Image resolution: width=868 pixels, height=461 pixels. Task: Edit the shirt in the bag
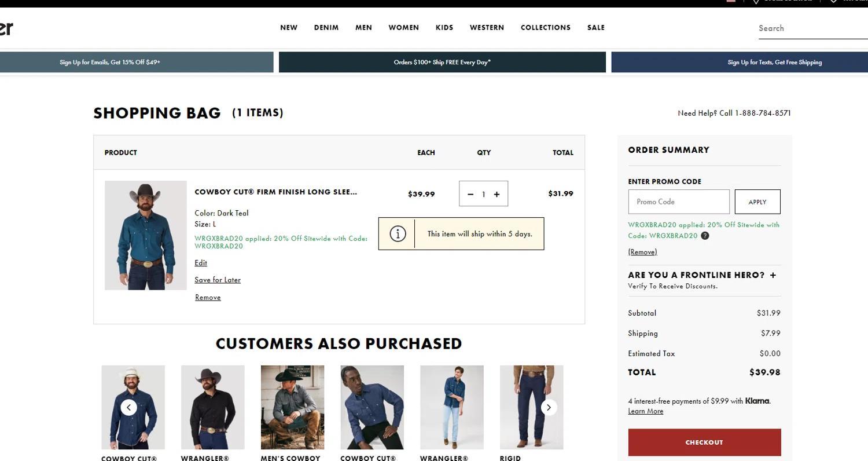[201, 263]
